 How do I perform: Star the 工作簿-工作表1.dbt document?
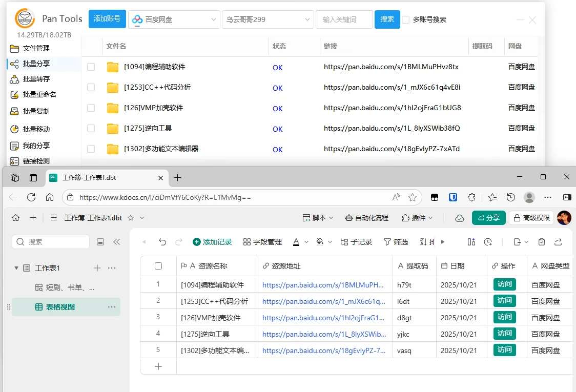[131, 218]
